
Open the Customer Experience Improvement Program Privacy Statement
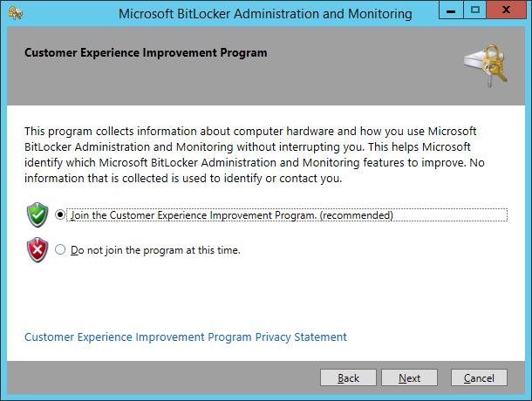pyautogui.click(x=186, y=336)
